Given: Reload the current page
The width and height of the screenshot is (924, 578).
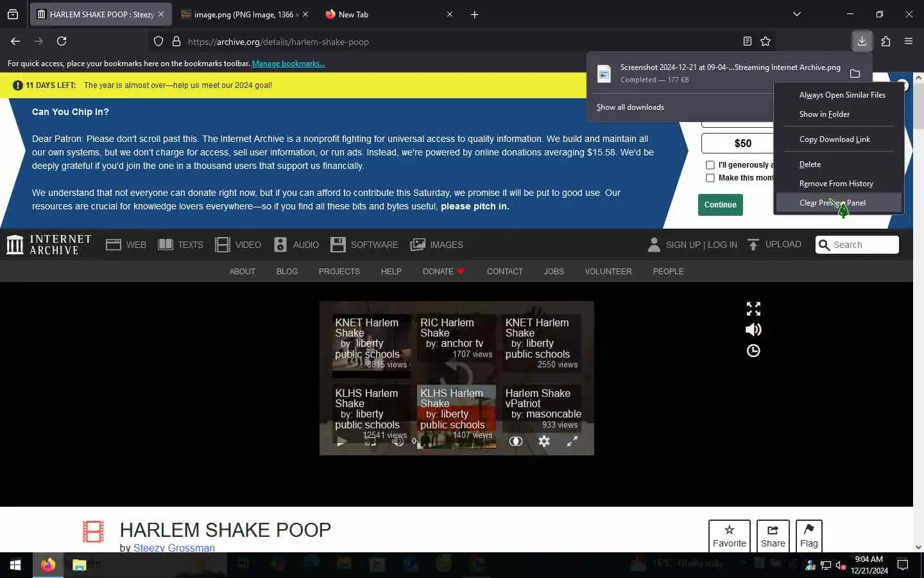Looking at the screenshot, I should (62, 41).
